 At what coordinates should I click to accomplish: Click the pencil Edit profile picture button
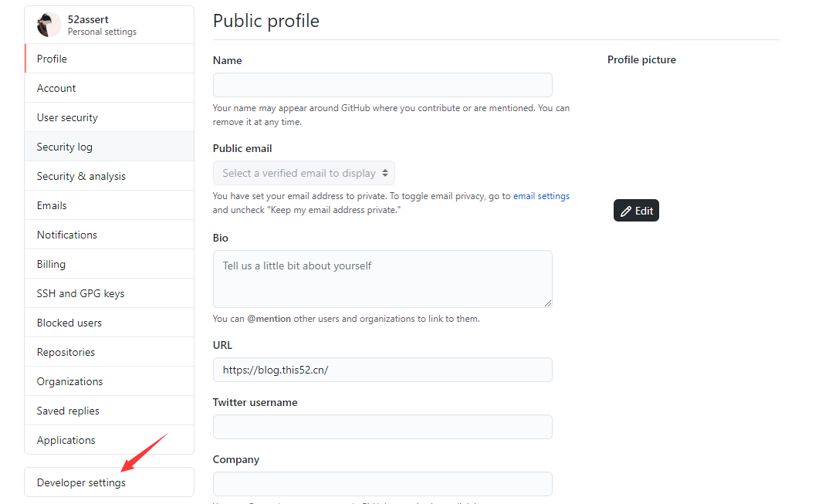(636, 211)
